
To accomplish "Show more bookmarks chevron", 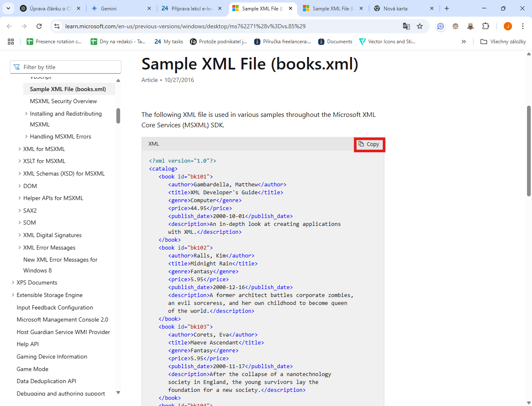I will (464, 42).
